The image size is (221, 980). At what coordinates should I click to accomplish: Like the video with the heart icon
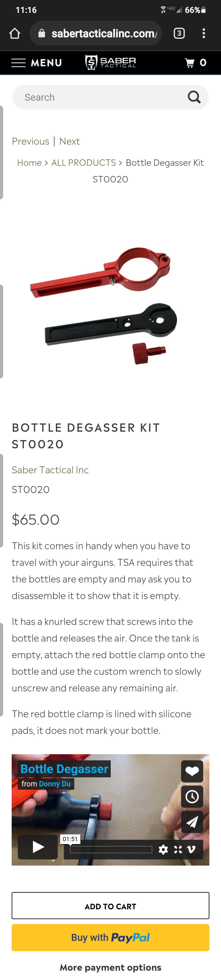point(192,771)
